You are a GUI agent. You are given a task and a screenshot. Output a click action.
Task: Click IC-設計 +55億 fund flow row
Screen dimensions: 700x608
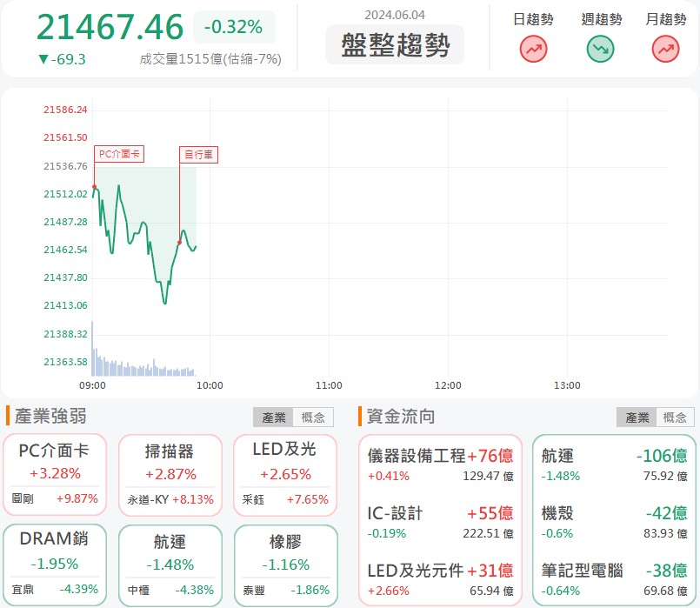[x=440, y=522]
